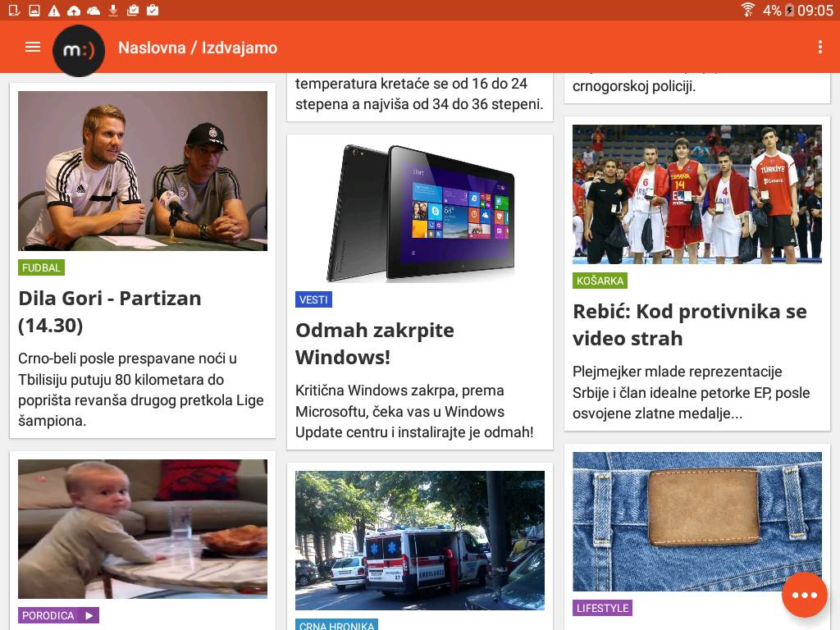This screenshot has height=630, width=840.
Task: Tap the download notification icon in status bar
Action: (x=113, y=10)
